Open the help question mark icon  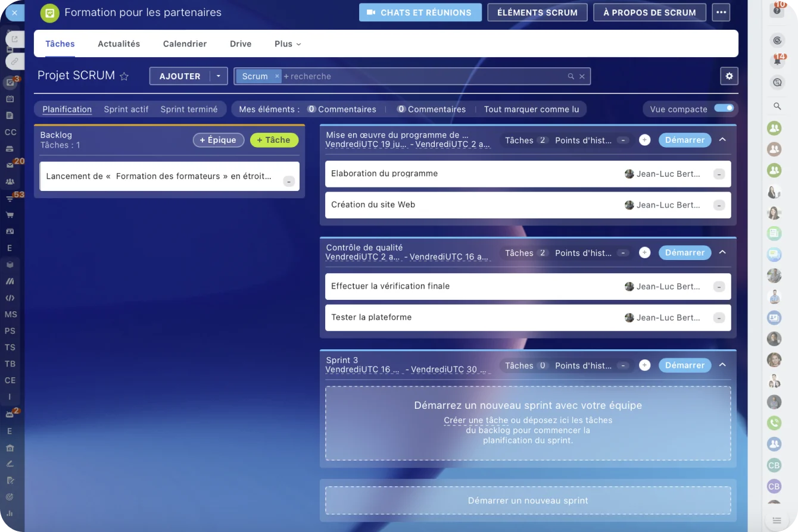(777, 10)
